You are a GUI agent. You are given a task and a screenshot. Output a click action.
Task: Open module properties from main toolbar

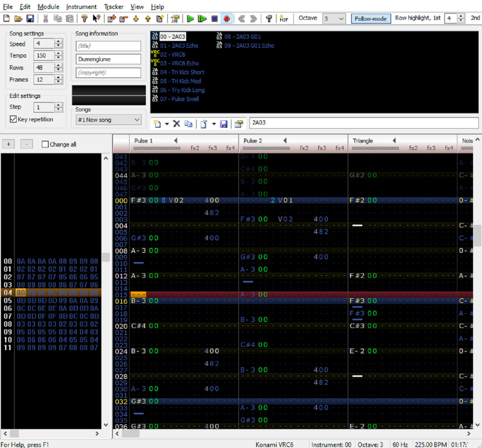pos(175,18)
